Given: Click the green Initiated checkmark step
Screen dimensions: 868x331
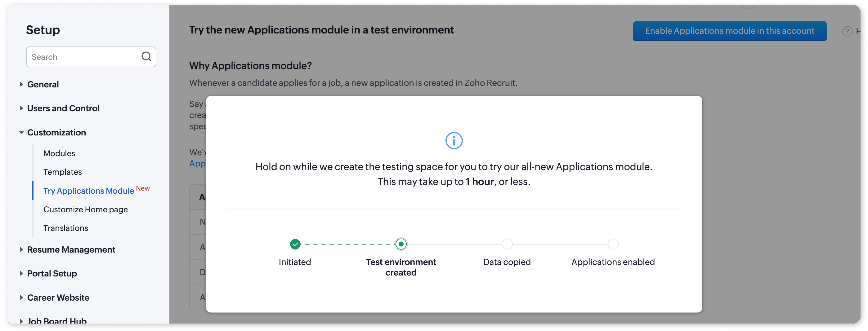Looking at the screenshot, I should pos(295,244).
